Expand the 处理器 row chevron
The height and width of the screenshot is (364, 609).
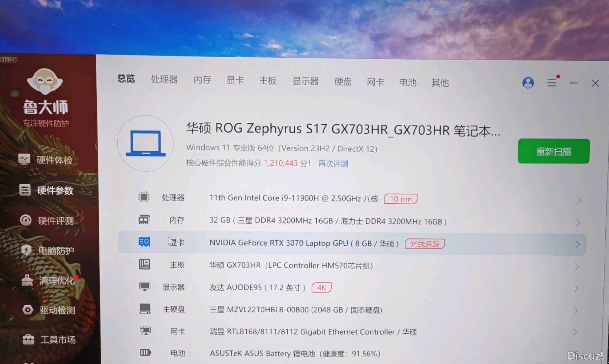(x=579, y=200)
